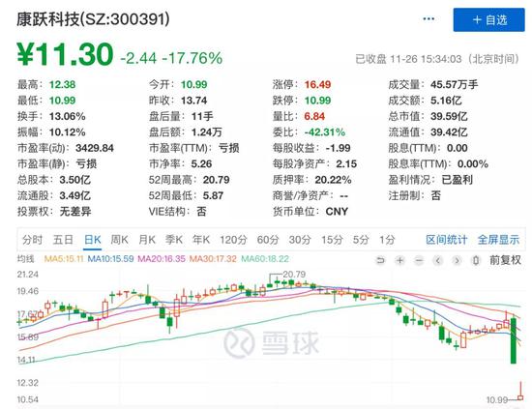Click the 盘后量 value 11手

click(x=202, y=116)
